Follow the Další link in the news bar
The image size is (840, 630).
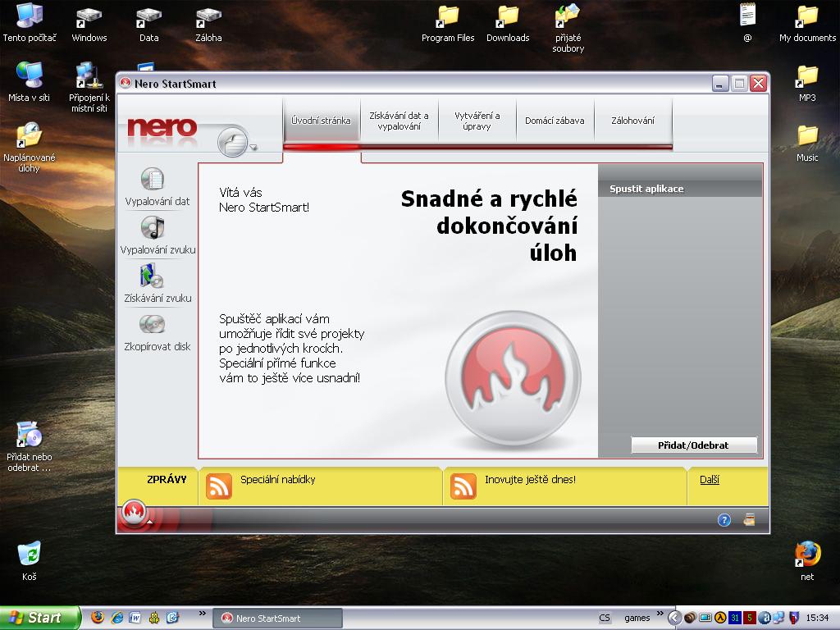click(710, 479)
